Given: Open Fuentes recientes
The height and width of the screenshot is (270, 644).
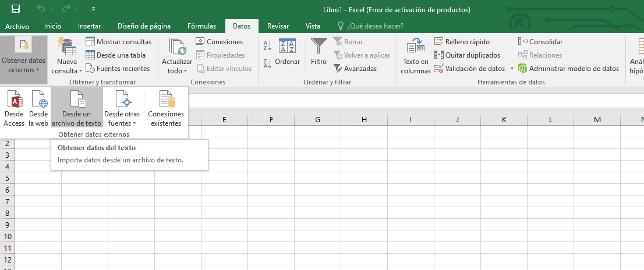Looking at the screenshot, I should tap(118, 69).
